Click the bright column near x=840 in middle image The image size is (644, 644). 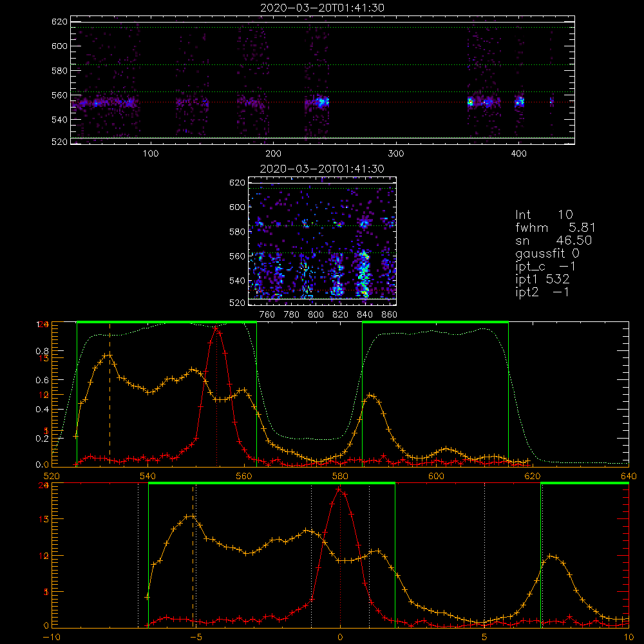pyautogui.click(x=363, y=273)
